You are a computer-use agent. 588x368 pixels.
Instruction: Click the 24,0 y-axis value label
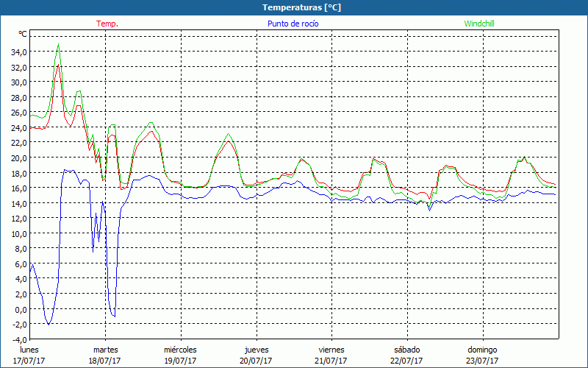point(18,127)
